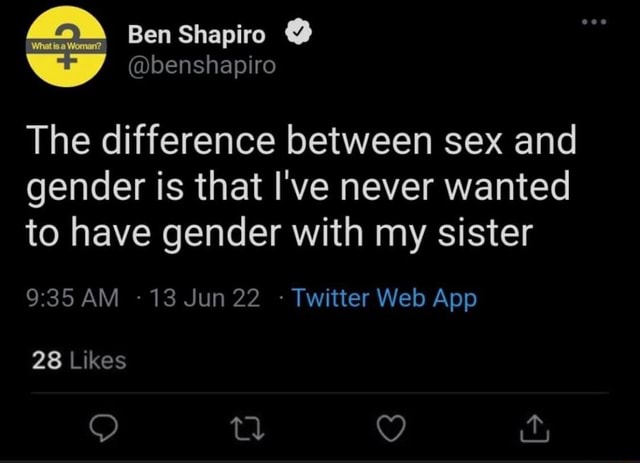Click the reply speech bubble icon
The height and width of the screenshot is (463, 640).
104,429
